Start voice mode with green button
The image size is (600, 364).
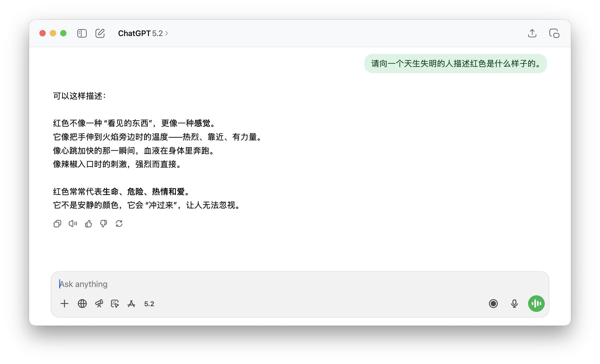[x=536, y=304]
